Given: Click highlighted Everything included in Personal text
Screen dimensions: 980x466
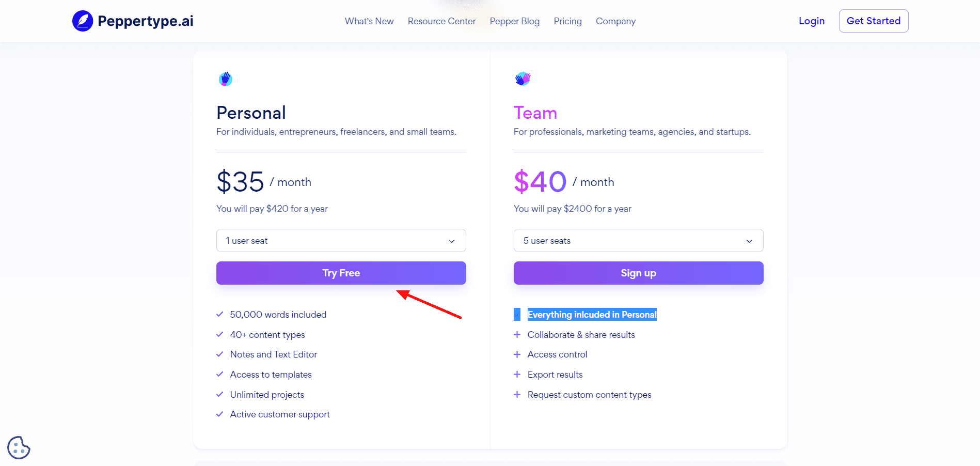Looking at the screenshot, I should pyautogui.click(x=592, y=315).
